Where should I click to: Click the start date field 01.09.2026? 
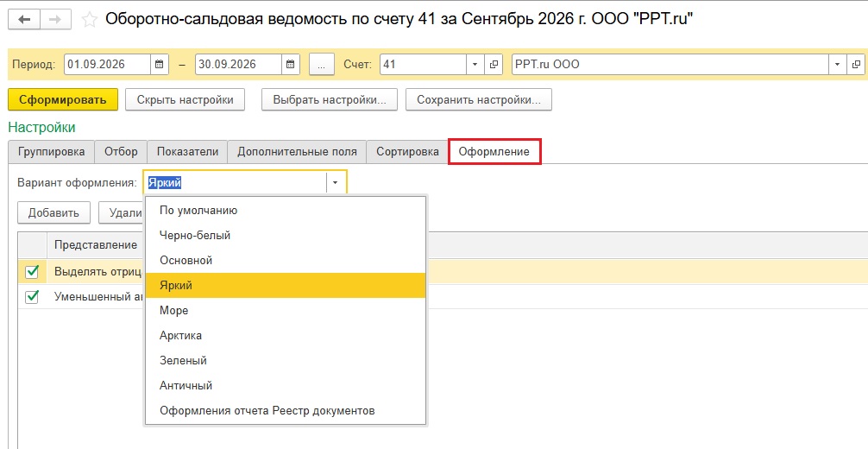pyautogui.click(x=108, y=64)
